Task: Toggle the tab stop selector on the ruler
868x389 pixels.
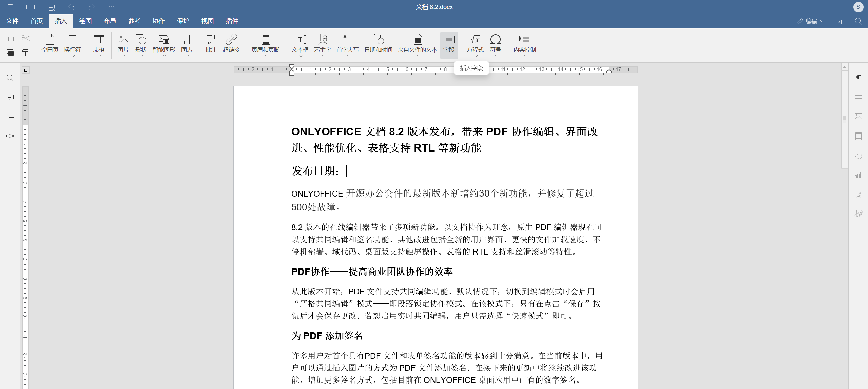Action: (x=26, y=70)
